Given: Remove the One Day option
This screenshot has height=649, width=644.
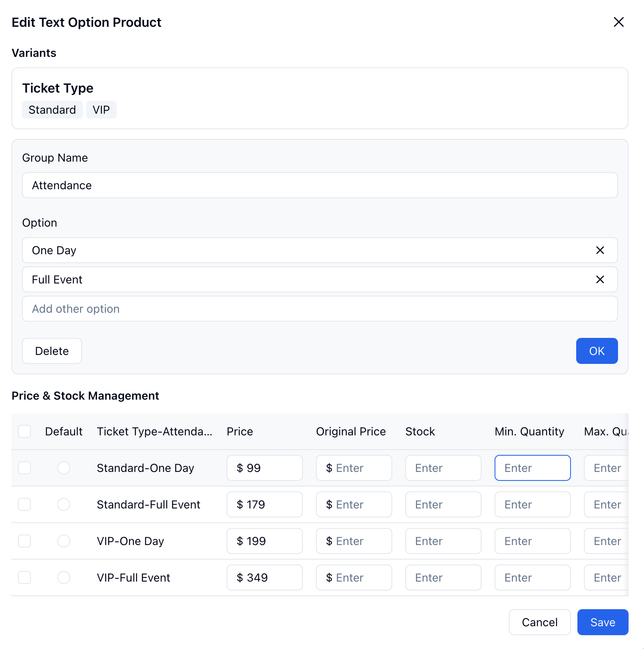Looking at the screenshot, I should 600,250.
